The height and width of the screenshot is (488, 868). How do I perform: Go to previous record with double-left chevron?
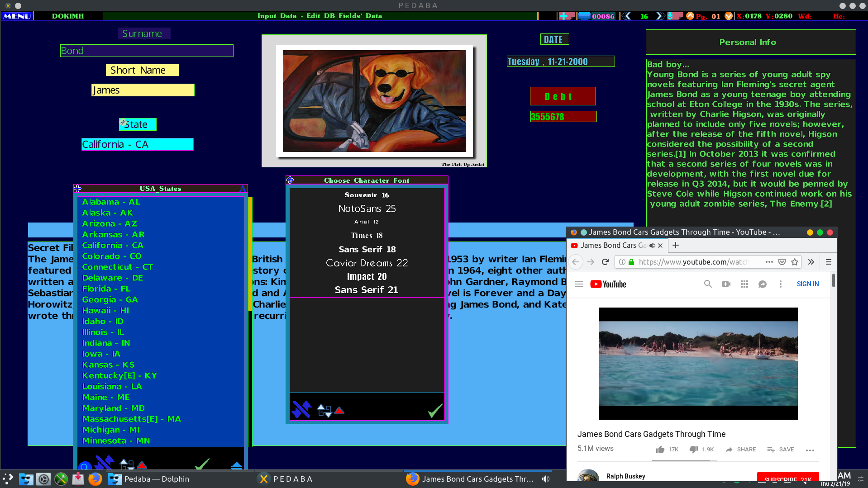click(x=626, y=16)
